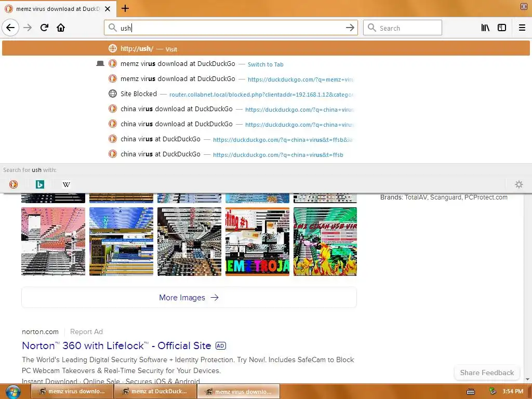Viewport: 532px width, 399px height.
Task: Click the Windows Start orb
Action: (x=12, y=392)
